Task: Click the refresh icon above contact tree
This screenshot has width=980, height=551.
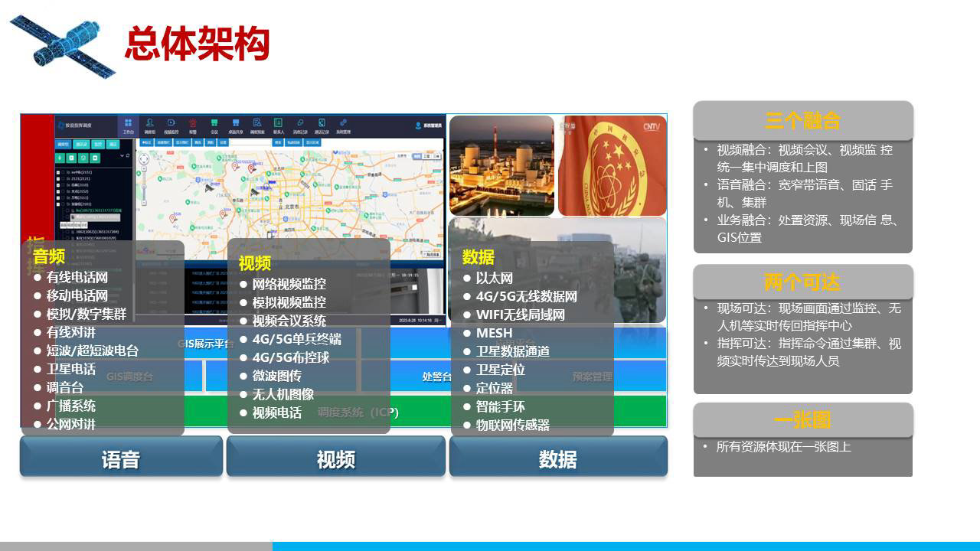Action: tap(128, 155)
